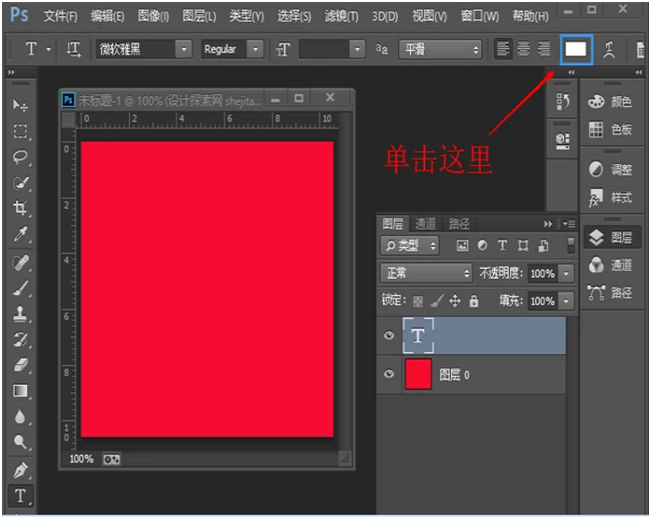
Task: Open the 样式 styles panel
Action: click(610, 198)
